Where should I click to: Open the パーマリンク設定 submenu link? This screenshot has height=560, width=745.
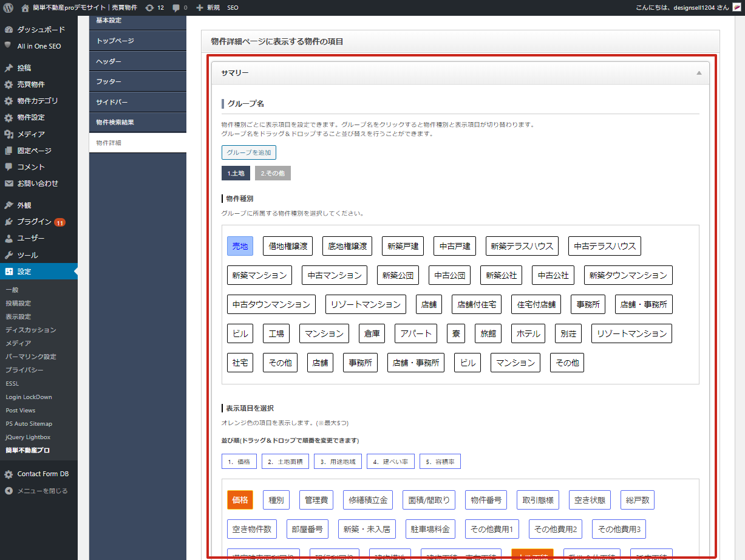tap(31, 357)
